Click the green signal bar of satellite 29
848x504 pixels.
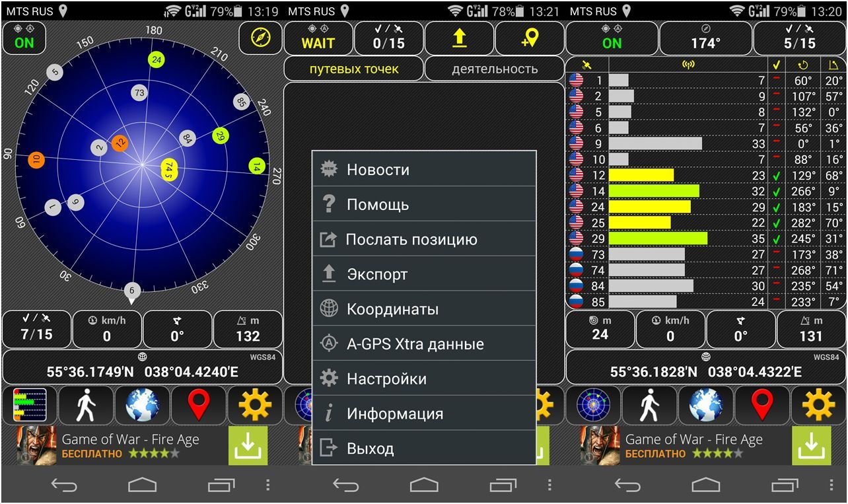(657, 238)
